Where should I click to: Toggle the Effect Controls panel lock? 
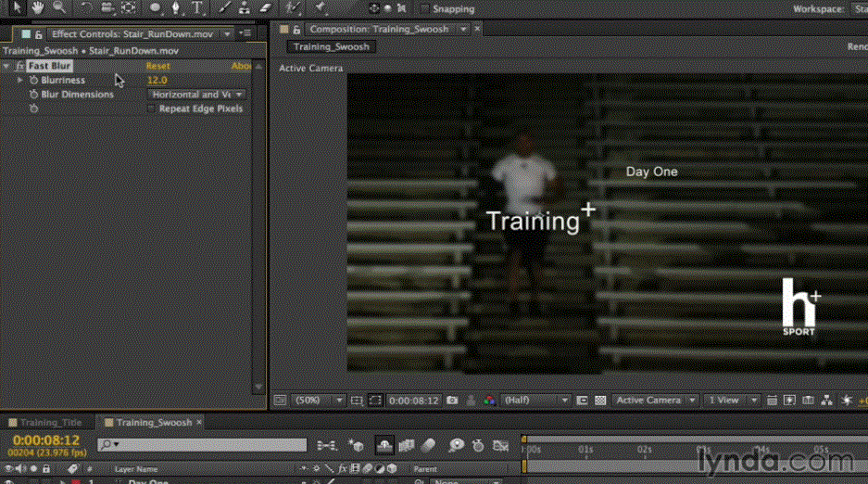(38, 34)
